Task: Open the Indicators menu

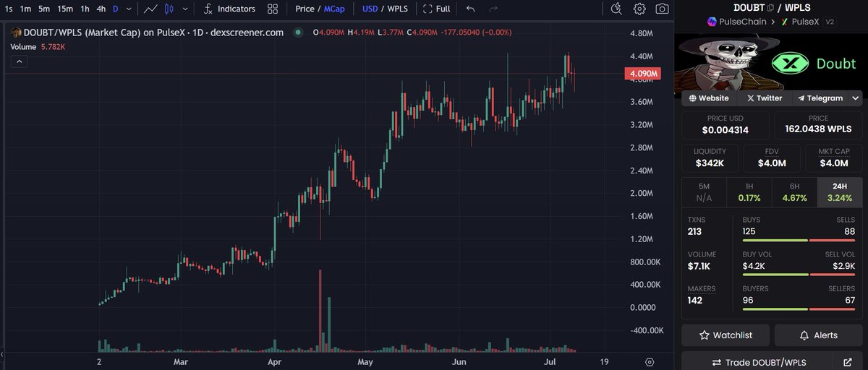Action: tap(229, 9)
